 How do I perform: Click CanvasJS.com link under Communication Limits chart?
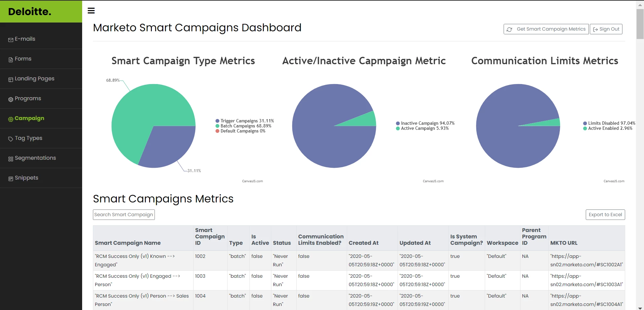pyautogui.click(x=614, y=181)
